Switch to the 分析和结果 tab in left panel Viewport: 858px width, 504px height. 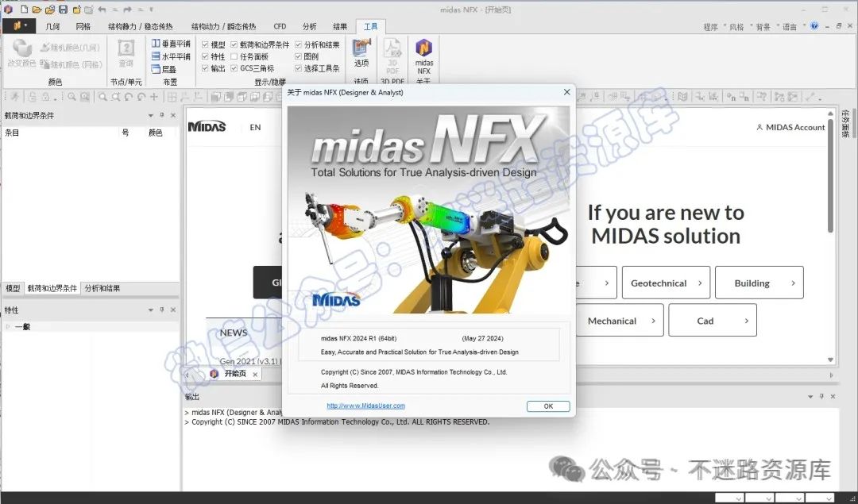point(102,288)
